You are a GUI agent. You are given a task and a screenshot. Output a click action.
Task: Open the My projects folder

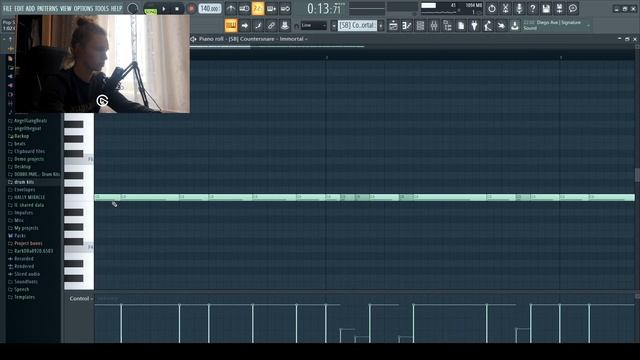26,228
